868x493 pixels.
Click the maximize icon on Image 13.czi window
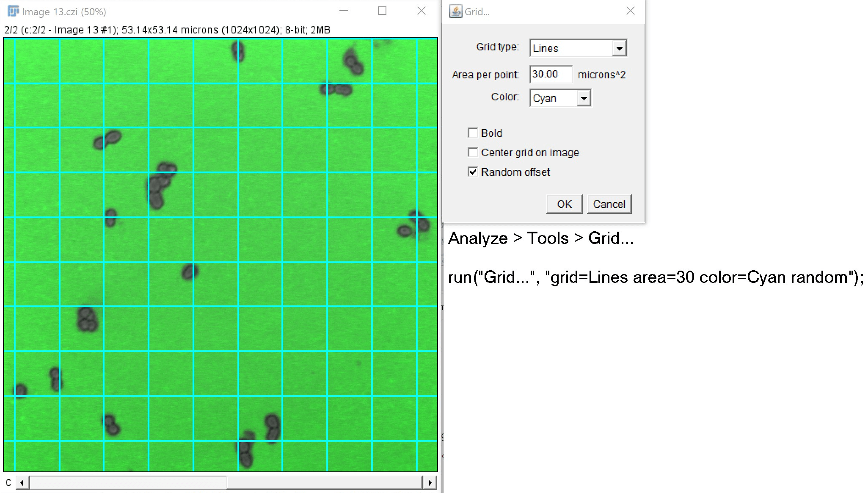coord(382,11)
